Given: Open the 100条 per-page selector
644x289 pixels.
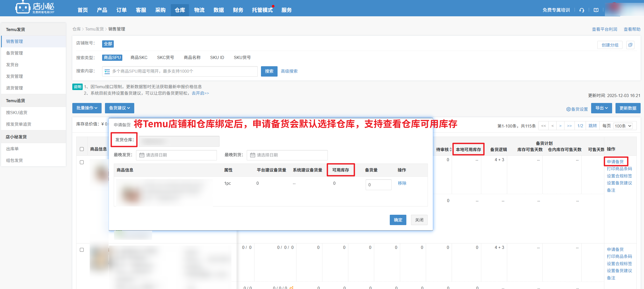Looking at the screenshot, I should point(623,126).
